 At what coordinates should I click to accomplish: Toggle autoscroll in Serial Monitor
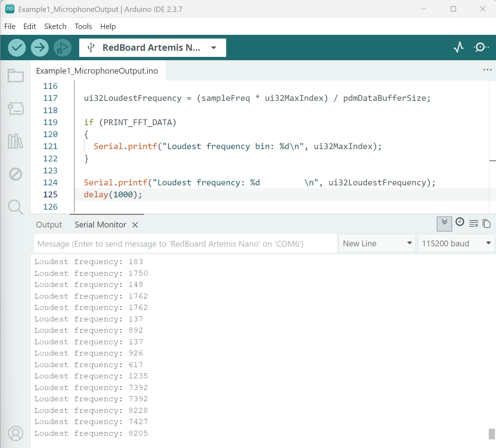444,223
